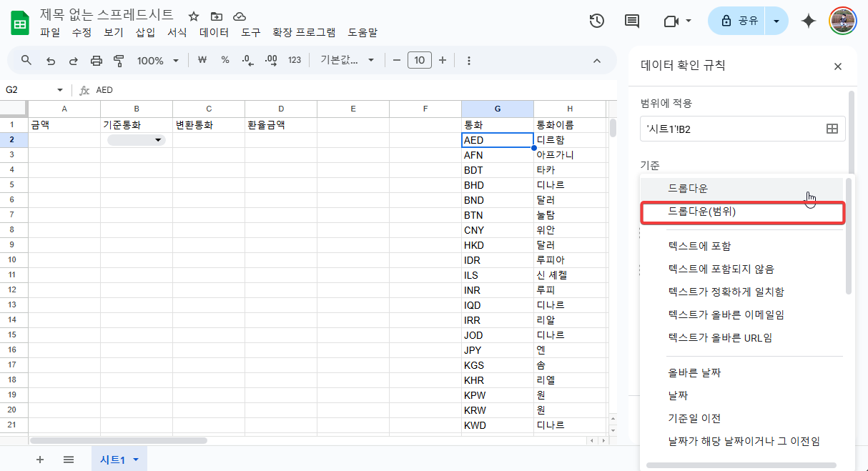
Task: Choose the 기준일 이전 option
Action: (742, 418)
